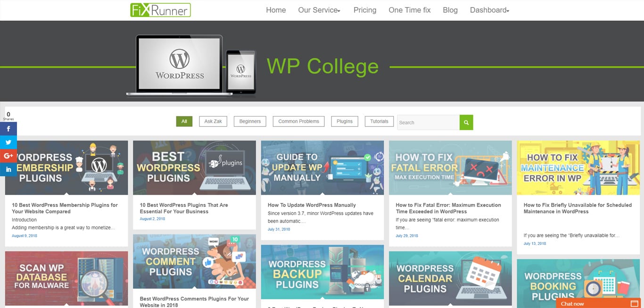Open Best WordPress Plugins thumbnail
The height and width of the screenshot is (308, 644).
(194, 167)
